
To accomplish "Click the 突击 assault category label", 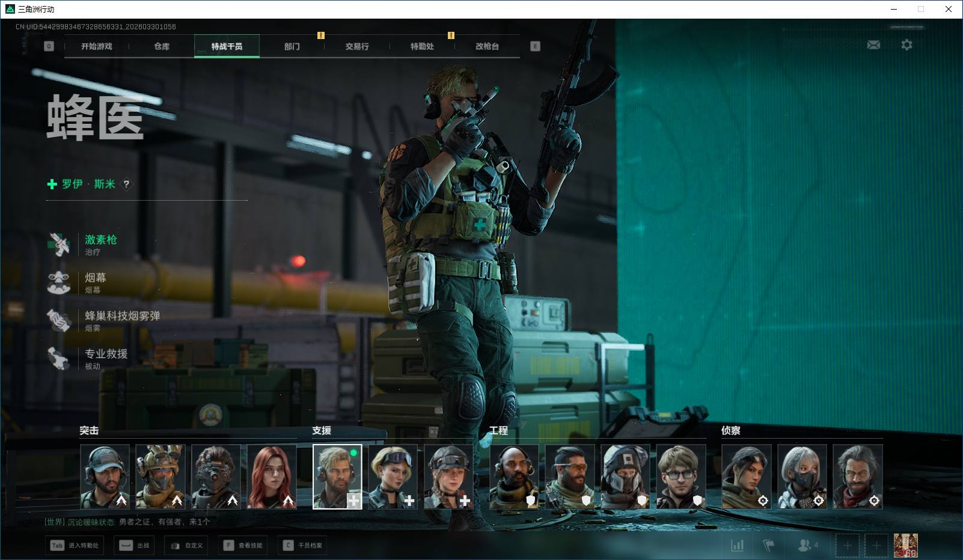I will [89, 431].
